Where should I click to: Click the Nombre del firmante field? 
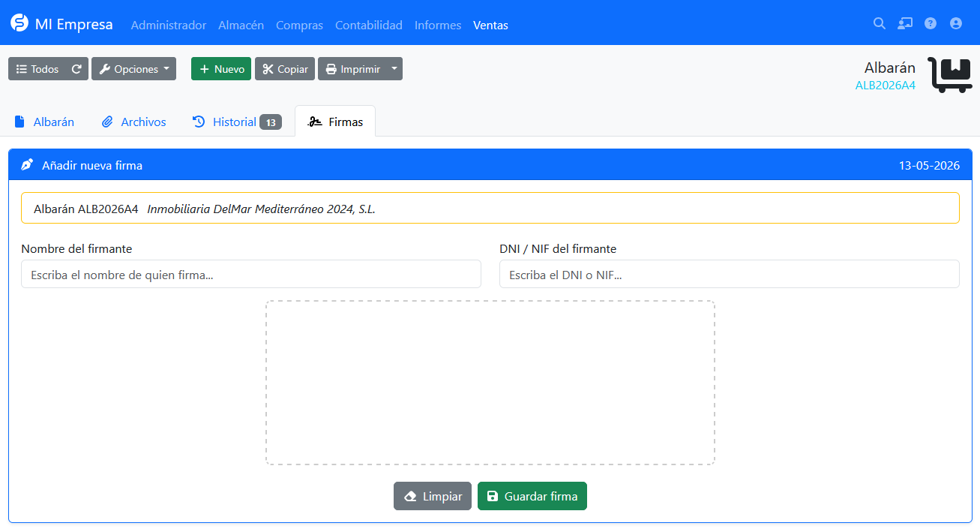[x=251, y=274]
